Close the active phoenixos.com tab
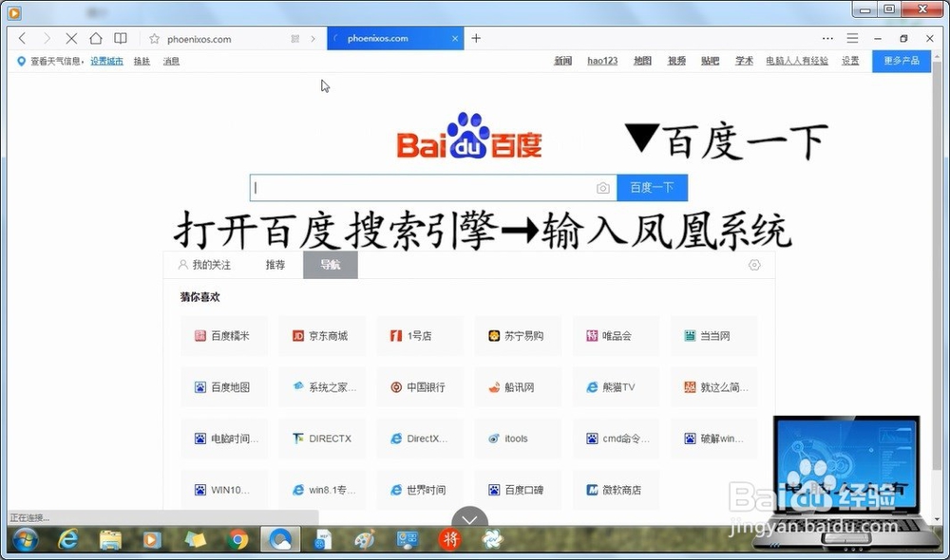 click(x=455, y=38)
